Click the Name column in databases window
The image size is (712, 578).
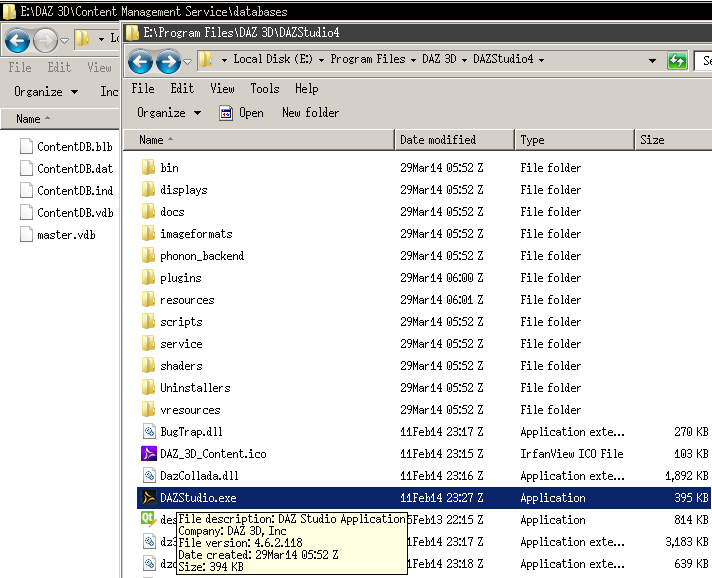[60, 119]
